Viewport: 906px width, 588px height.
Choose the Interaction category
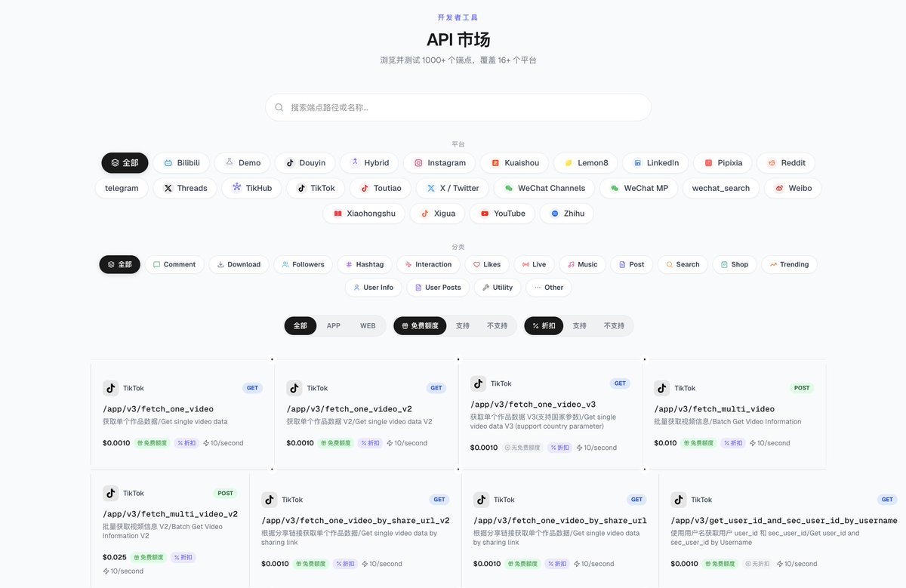point(428,264)
